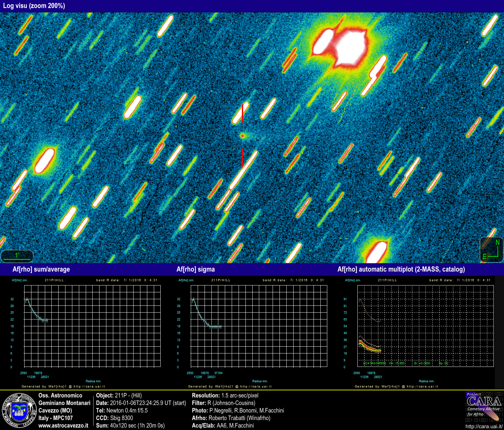The width and height of the screenshot is (504, 430).
Task: Open the Af[rho] automatic multiplot graph
Action: coord(425,326)
